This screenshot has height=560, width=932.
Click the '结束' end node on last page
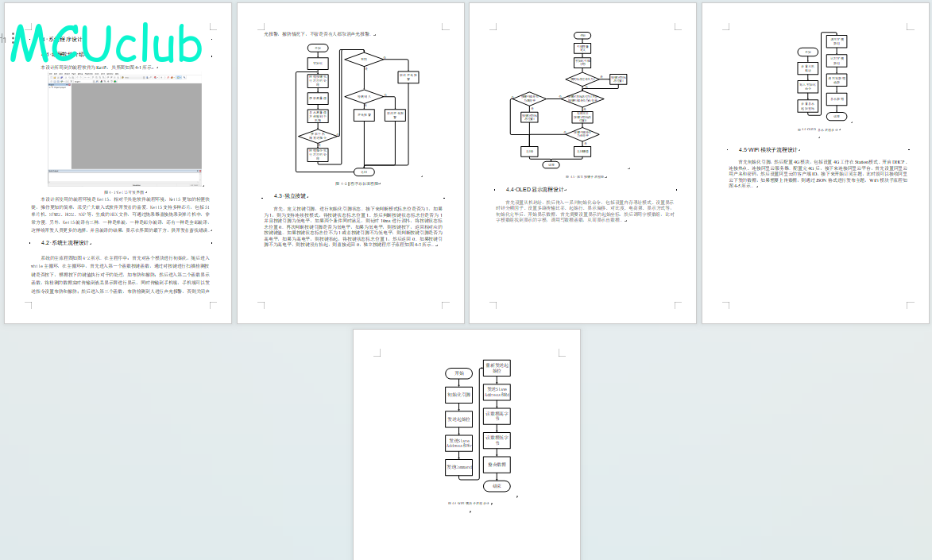click(x=497, y=485)
